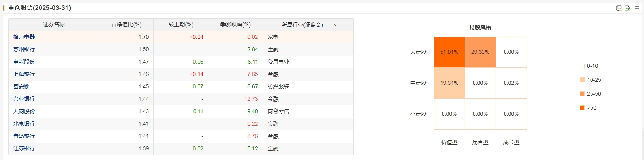Click the 持股风格 chart title
This screenshot has width=644, height=160.
[480, 28]
